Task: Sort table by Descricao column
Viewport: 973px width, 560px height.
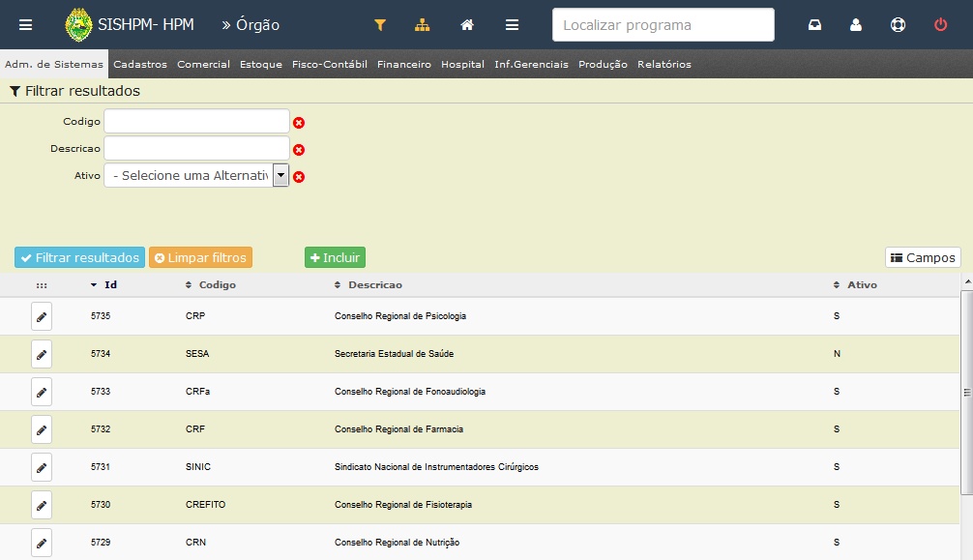Action: pos(368,285)
